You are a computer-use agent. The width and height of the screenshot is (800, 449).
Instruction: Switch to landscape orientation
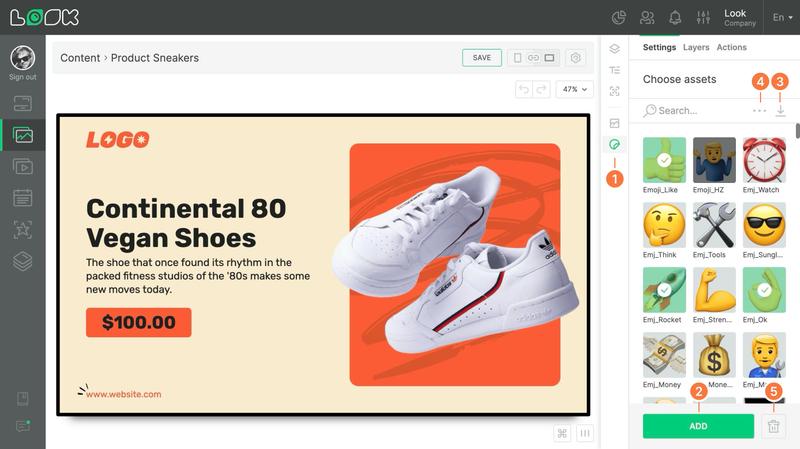[x=549, y=58]
